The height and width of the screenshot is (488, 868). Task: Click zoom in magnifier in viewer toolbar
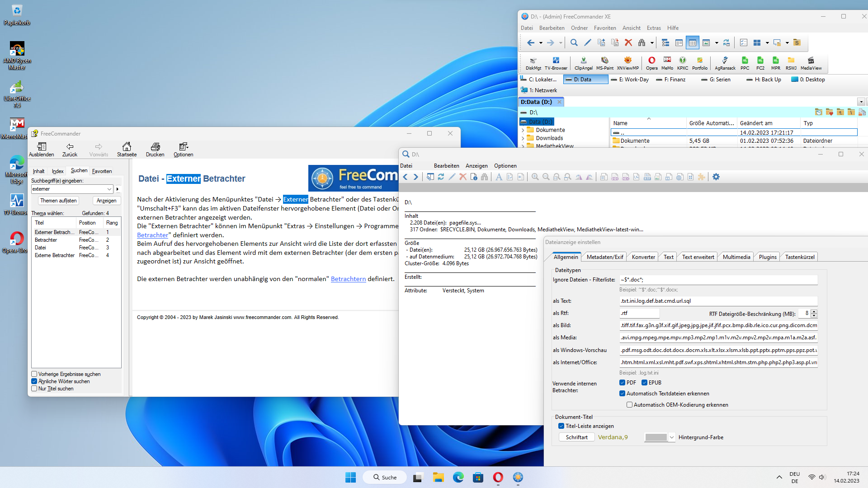pyautogui.click(x=535, y=177)
